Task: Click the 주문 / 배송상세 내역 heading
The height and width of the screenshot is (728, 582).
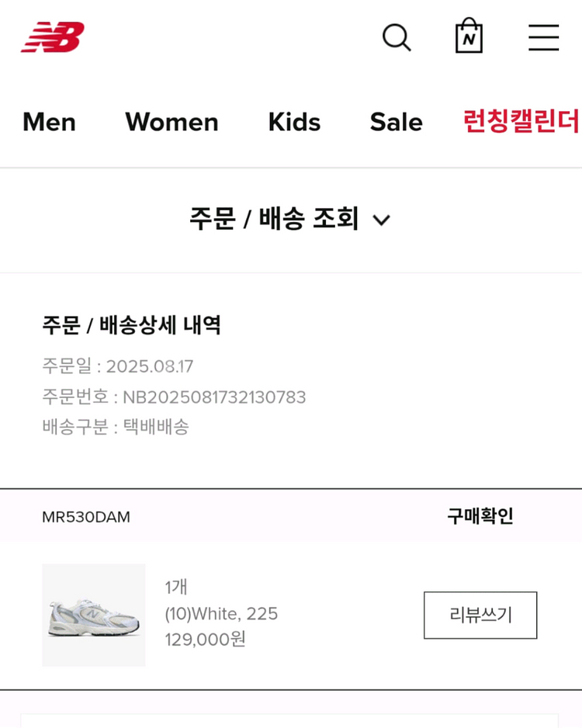Action: point(132,325)
